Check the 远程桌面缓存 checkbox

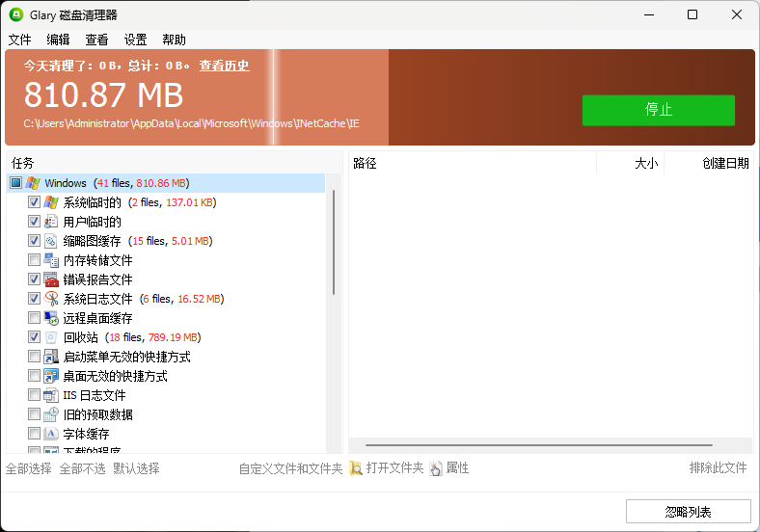[34, 318]
